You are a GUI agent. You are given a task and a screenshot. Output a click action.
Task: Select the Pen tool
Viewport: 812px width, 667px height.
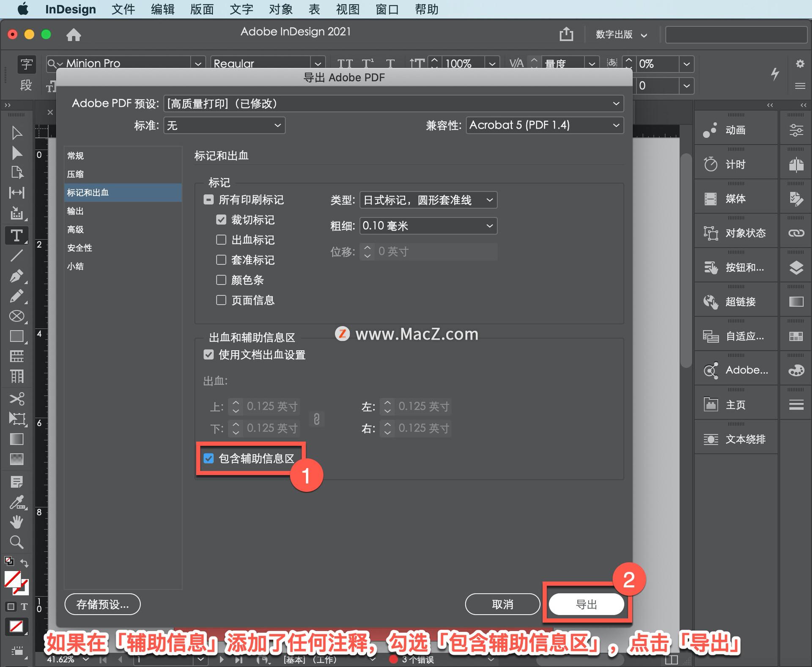click(x=16, y=276)
